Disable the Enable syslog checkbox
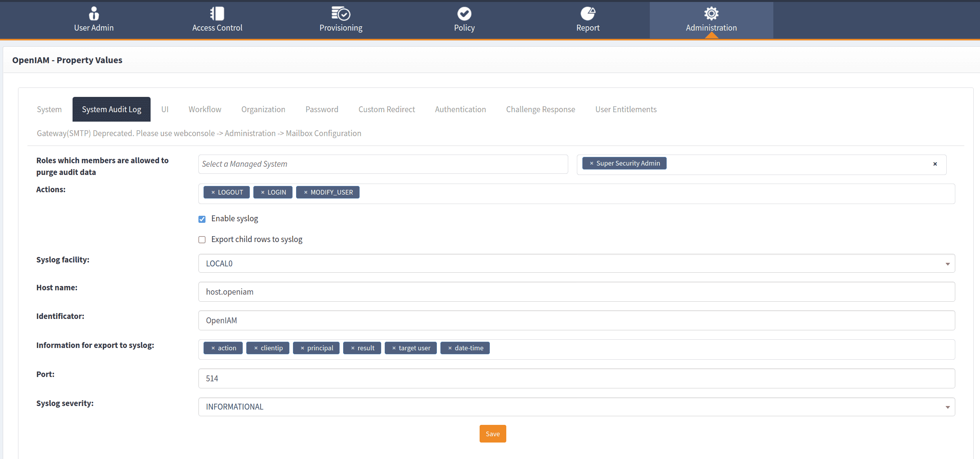 click(x=202, y=219)
